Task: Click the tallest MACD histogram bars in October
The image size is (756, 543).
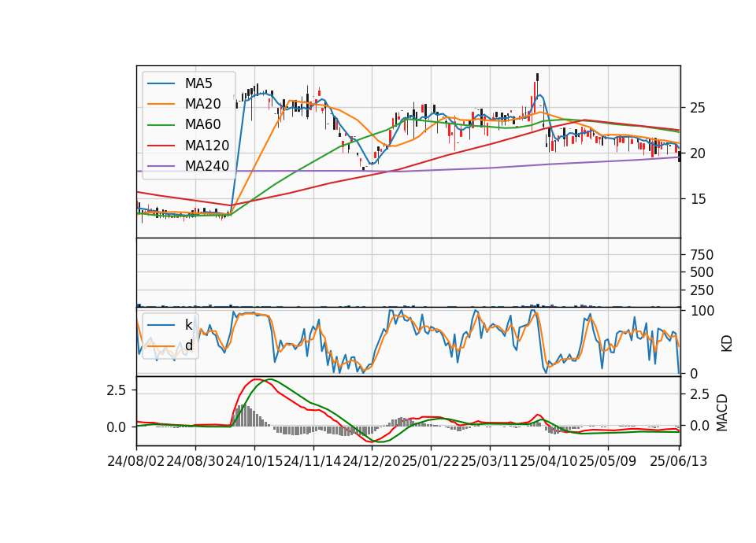Action: (x=243, y=416)
